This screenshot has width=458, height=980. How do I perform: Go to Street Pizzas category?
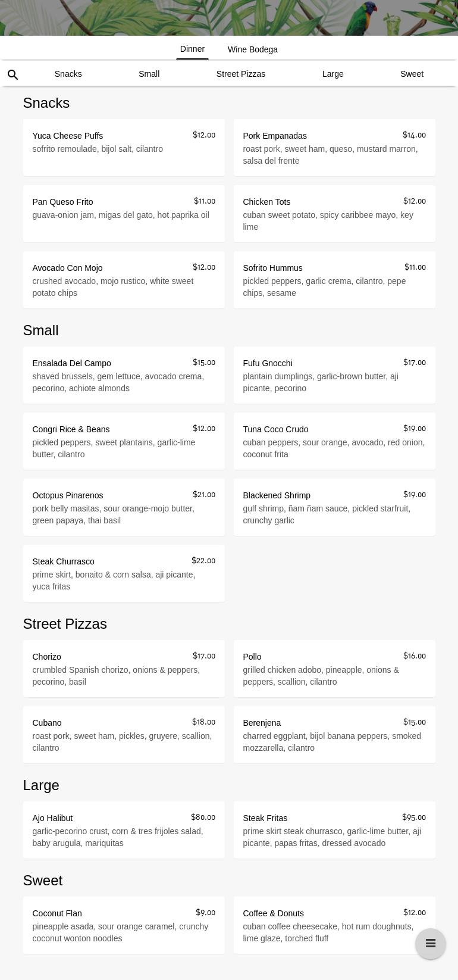[x=240, y=74]
